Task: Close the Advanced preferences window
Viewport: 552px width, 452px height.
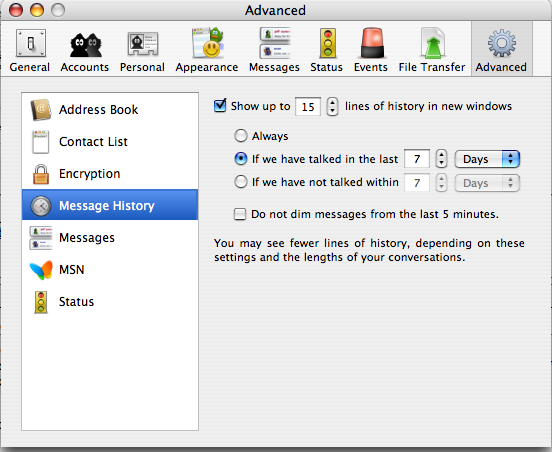Action: 16,10
